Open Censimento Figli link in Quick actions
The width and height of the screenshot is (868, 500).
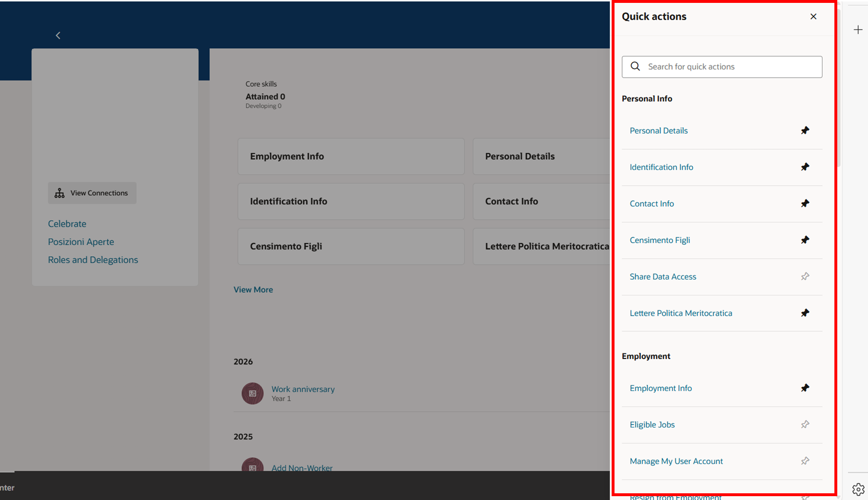point(660,240)
